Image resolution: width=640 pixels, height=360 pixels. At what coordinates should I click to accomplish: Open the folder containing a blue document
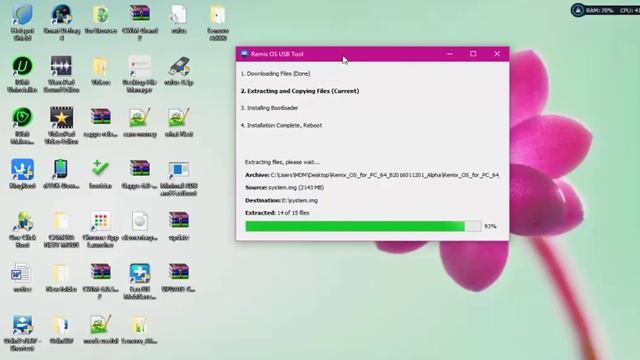61,325
